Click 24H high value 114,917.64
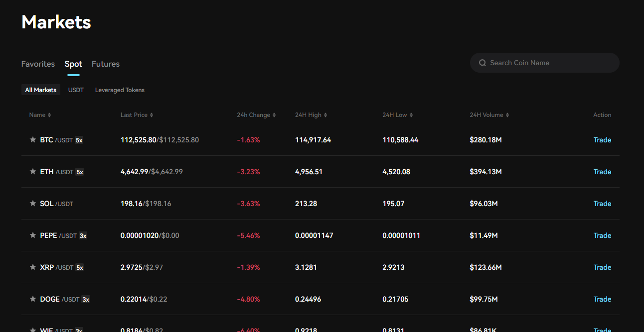The height and width of the screenshot is (332, 644). [313, 140]
